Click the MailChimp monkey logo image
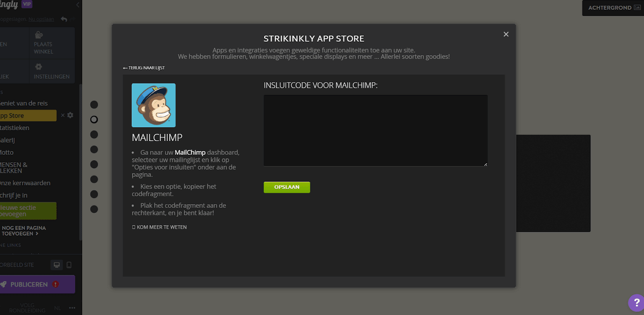The height and width of the screenshot is (315, 644). point(153,105)
